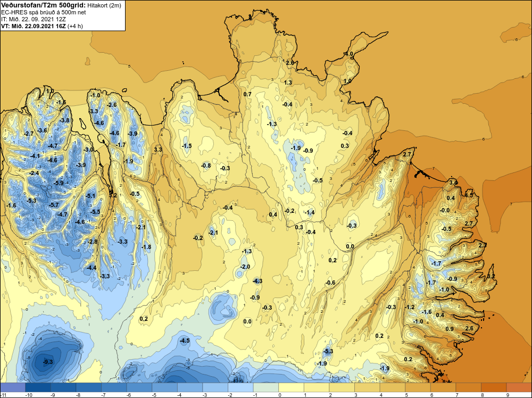Click the 0.7 temperature value
532x398 pixels.
248,94
